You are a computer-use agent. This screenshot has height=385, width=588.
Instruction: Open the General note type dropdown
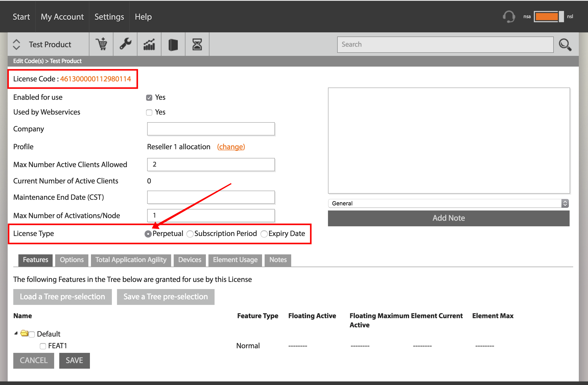pos(449,203)
